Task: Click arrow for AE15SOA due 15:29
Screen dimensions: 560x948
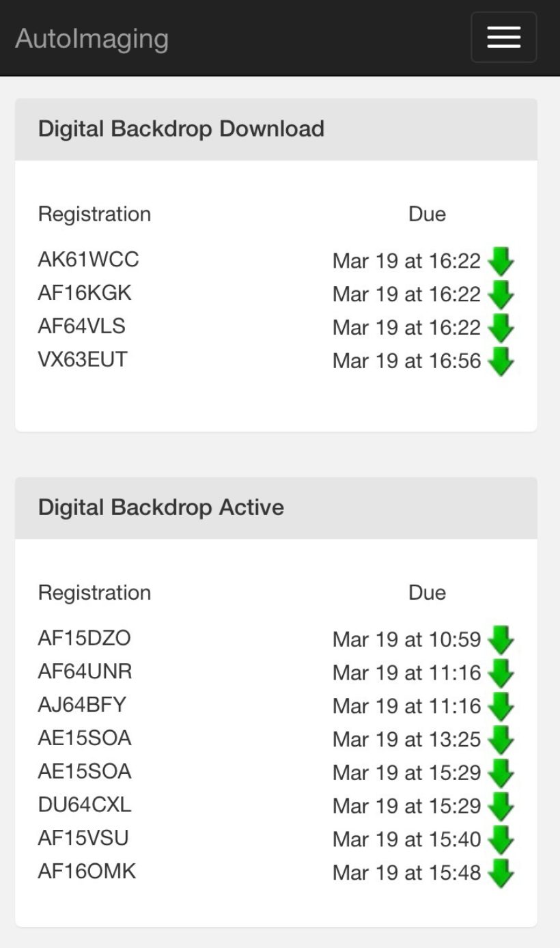Action: pyautogui.click(x=501, y=773)
